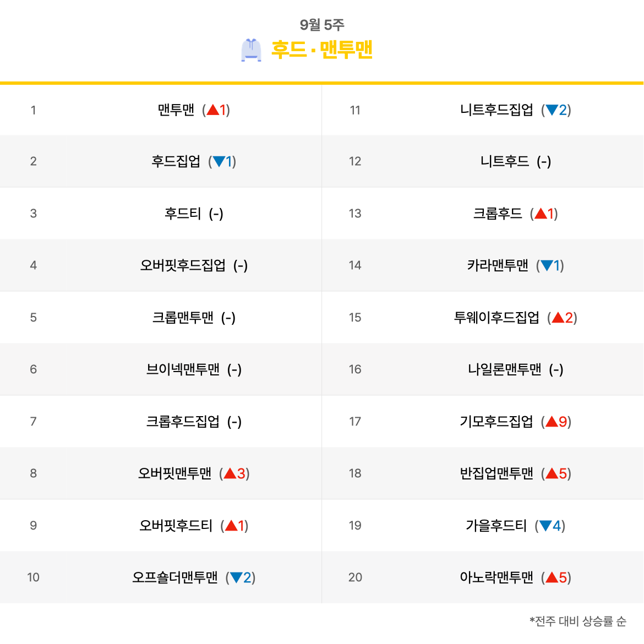Click the red up arrow beside 아노락맨투맨
Screen dimensions: 644x644
click(x=552, y=577)
